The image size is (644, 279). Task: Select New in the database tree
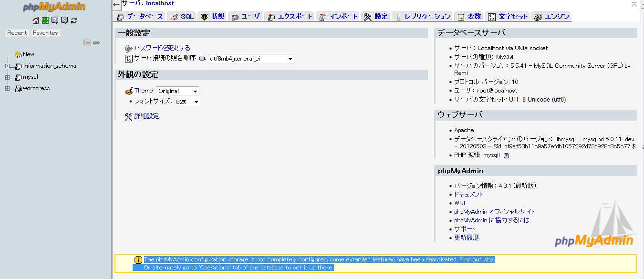click(x=29, y=54)
